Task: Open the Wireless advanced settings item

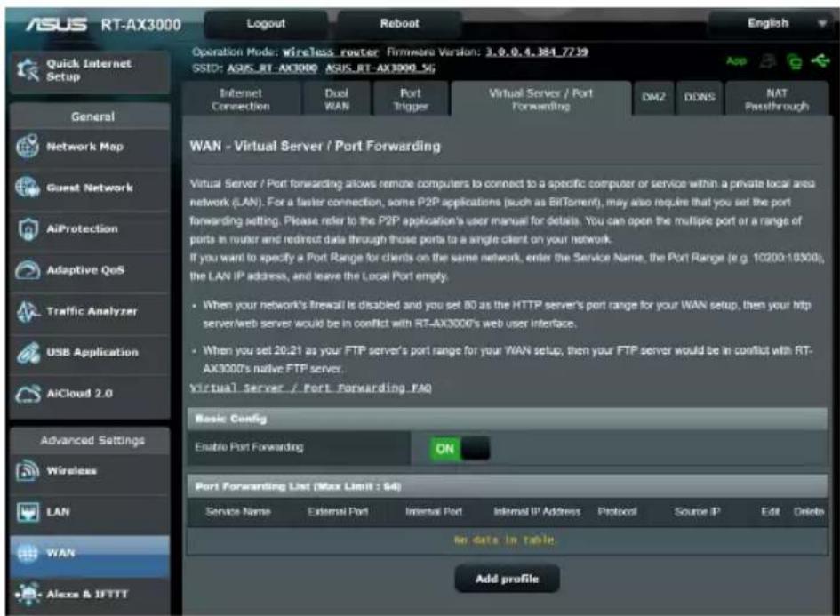Action: (x=90, y=471)
